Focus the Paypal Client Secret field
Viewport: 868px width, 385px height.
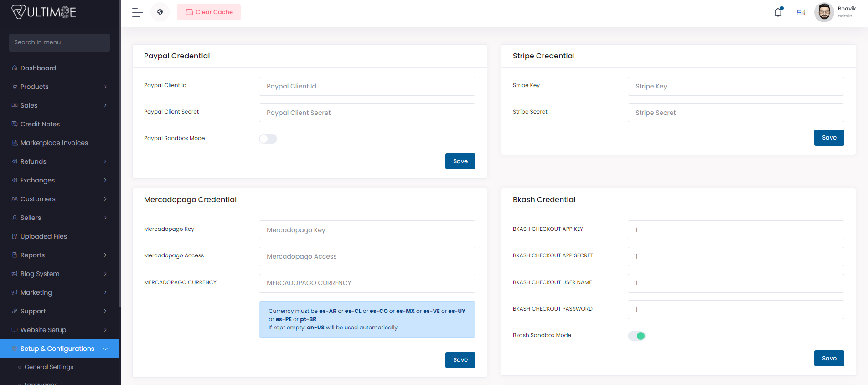pos(367,113)
